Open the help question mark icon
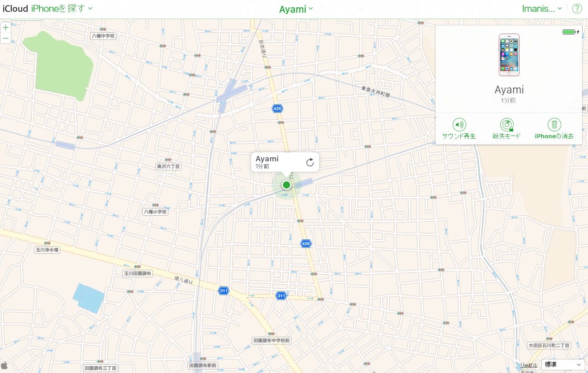 [577, 9]
